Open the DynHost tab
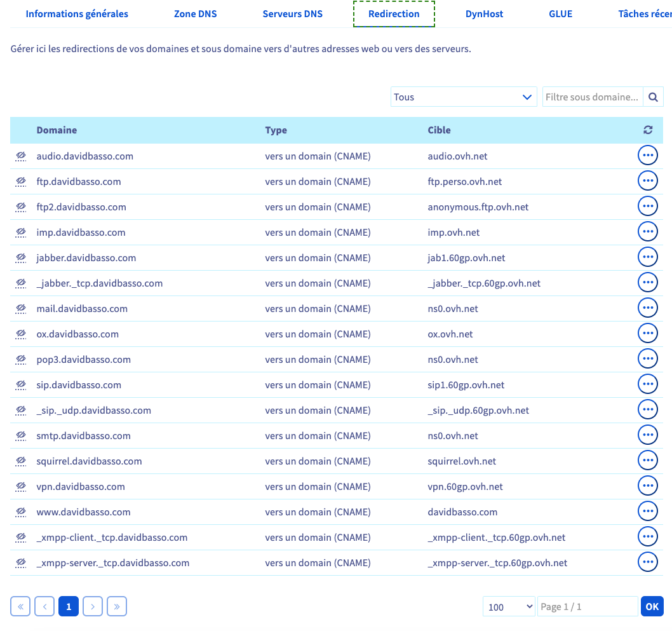 pos(484,14)
